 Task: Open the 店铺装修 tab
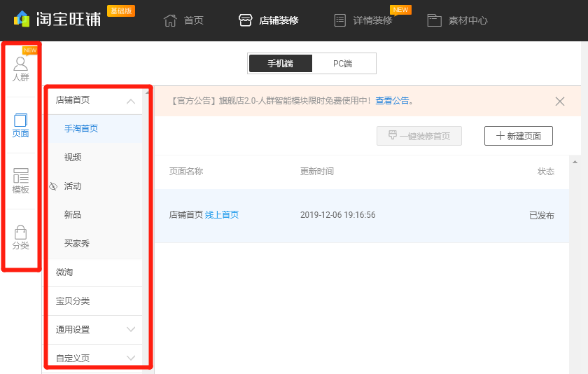(269, 20)
